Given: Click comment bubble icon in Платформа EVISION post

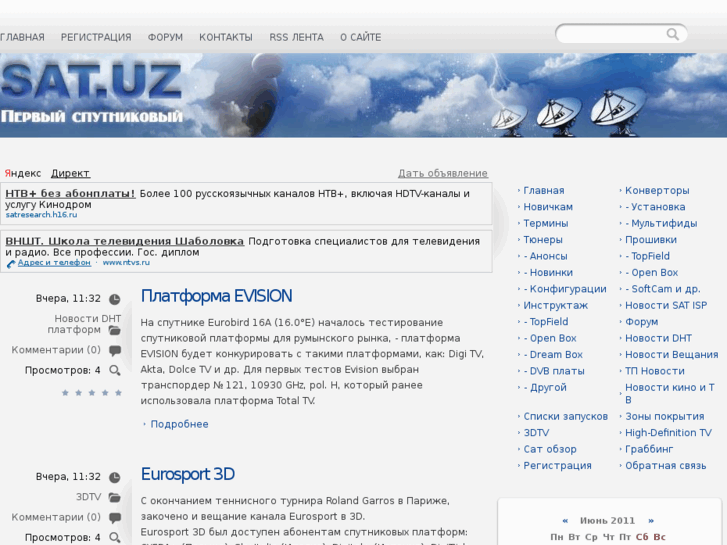Looking at the screenshot, I should coord(115,350).
